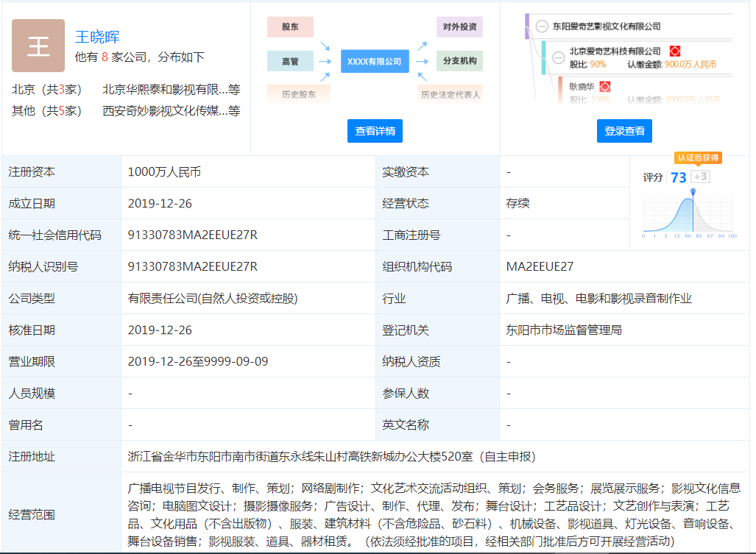The height and width of the screenshot is (554, 756).
Task: Select the 高管 node in diagram
Action: [x=290, y=61]
